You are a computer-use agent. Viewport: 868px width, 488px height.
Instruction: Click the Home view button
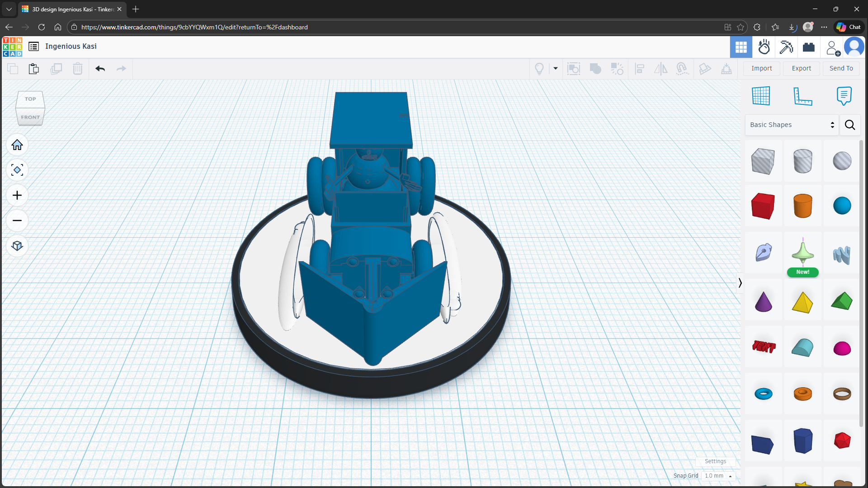tap(17, 145)
